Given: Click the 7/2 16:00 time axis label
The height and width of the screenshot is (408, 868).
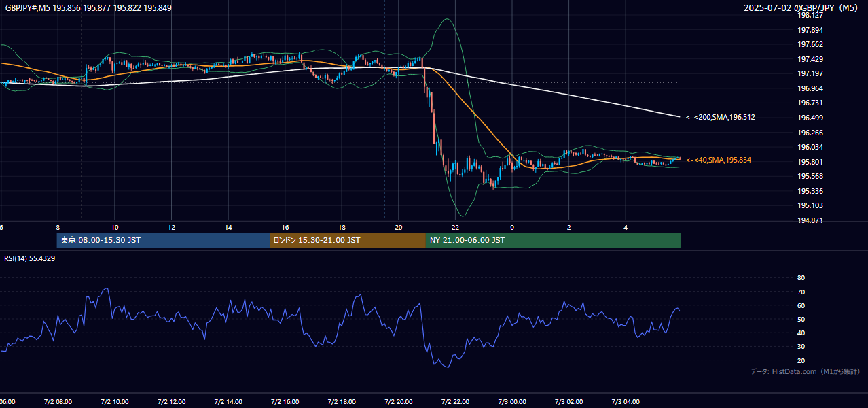Looking at the screenshot, I should pyautogui.click(x=285, y=402).
